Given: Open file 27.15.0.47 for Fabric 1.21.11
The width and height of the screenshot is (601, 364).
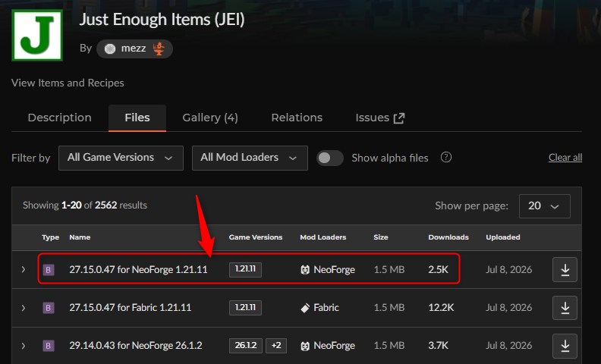Looking at the screenshot, I should click(x=131, y=308).
